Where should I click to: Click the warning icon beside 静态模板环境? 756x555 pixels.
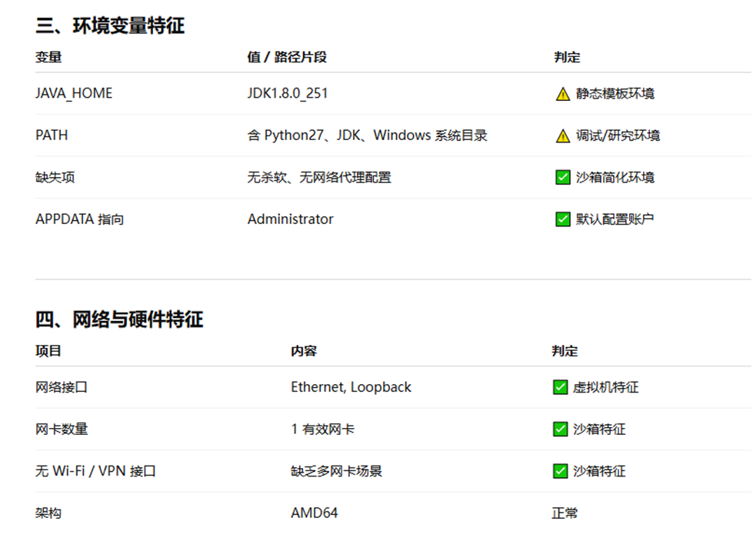tap(563, 94)
